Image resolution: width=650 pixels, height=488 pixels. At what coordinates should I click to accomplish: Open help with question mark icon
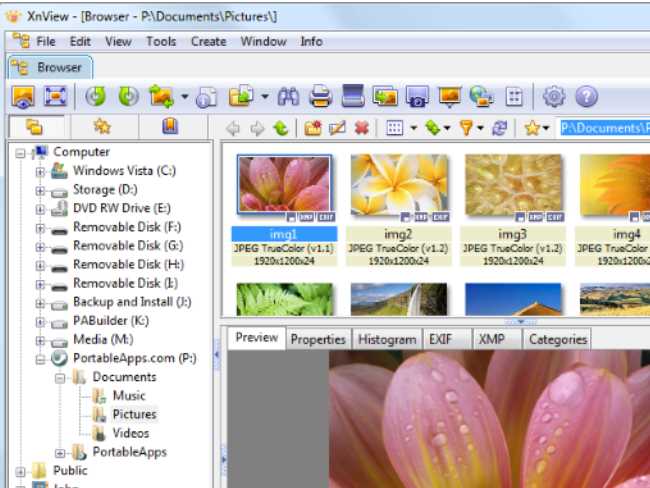[x=587, y=97]
